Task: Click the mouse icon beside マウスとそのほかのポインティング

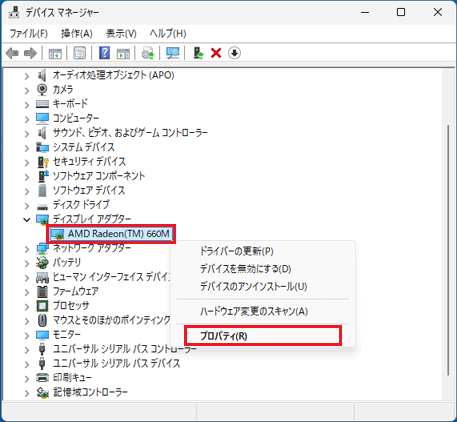Action: tap(42, 320)
